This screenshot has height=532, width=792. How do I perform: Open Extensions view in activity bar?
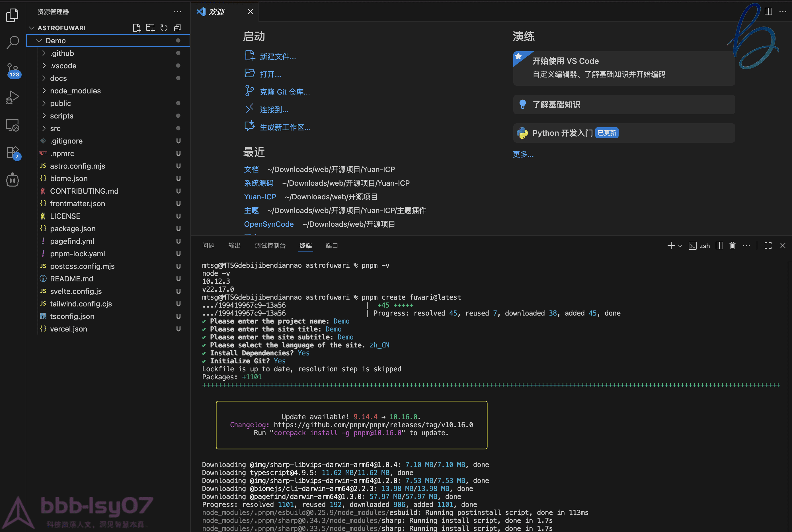point(13,153)
